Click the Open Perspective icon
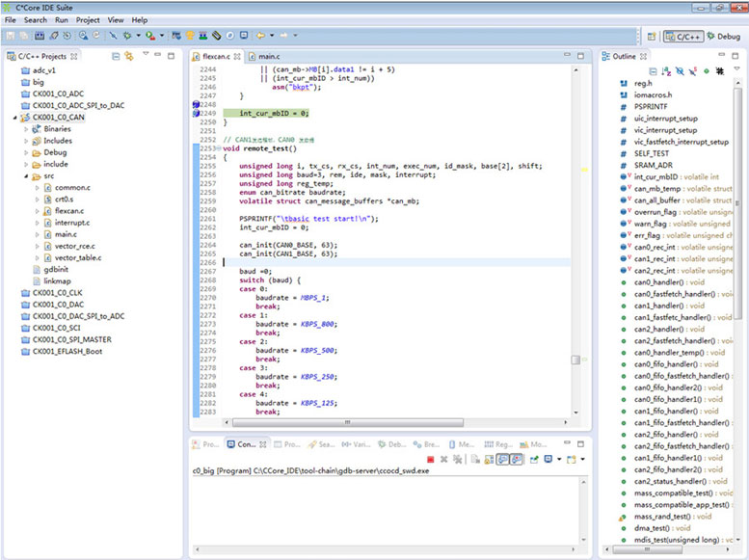 650,36
